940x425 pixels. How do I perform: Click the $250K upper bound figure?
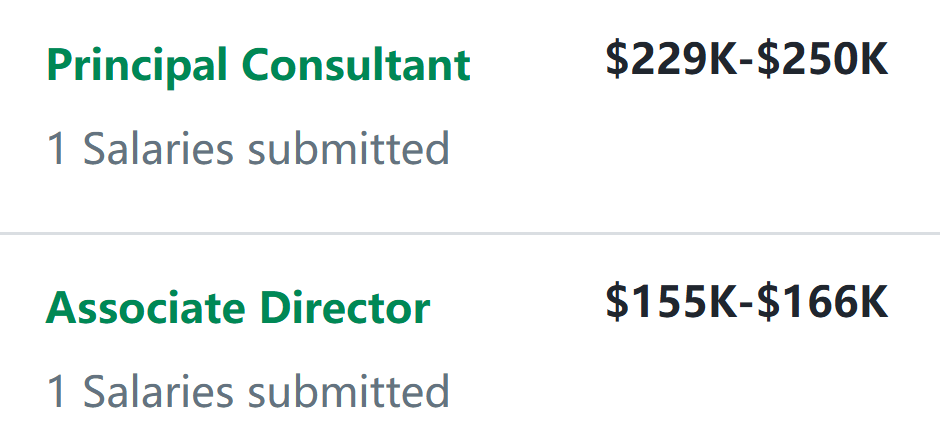pos(822,60)
